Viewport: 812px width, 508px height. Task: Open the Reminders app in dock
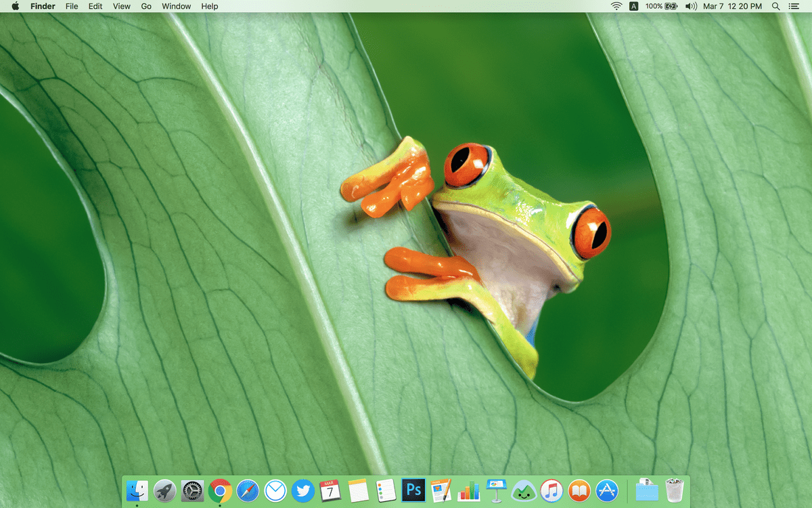[x=386, y=490]
